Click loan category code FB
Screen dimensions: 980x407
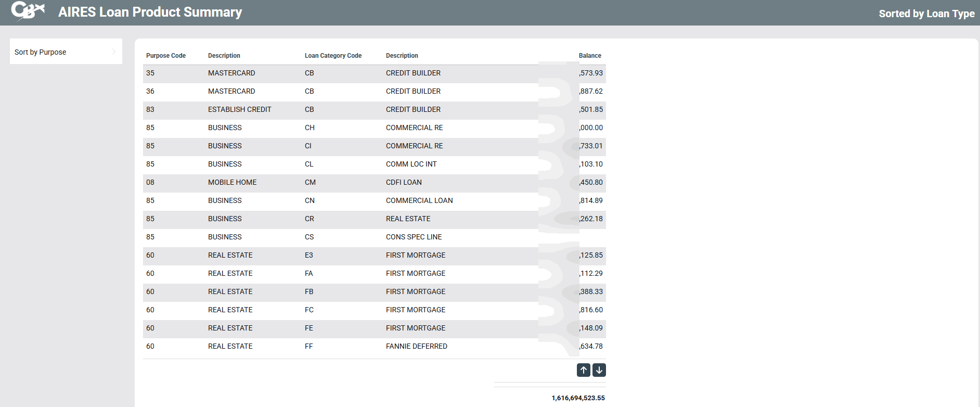pos(309,291)
